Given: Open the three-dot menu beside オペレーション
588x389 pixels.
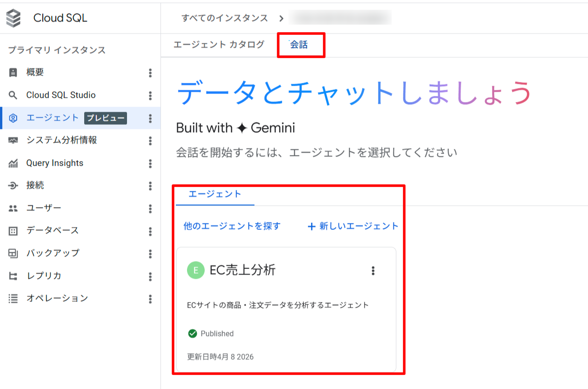Looking at the screenshot, I should [151, 298].
